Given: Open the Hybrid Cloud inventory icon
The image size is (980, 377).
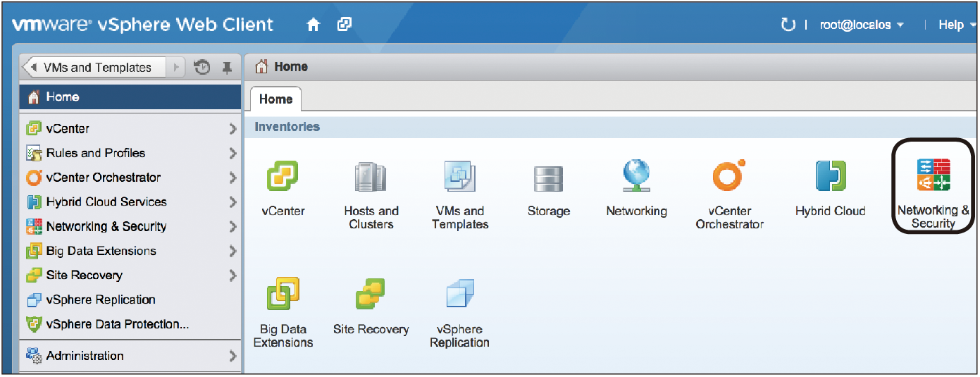Looking at the screenshot, I should point(831,176).
